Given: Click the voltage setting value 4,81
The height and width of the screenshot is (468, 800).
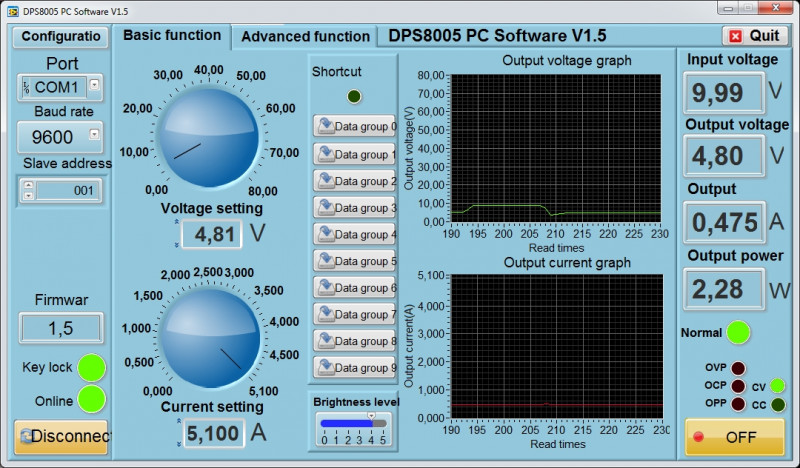Looking at the screenshot, I should tap(212, 234).
